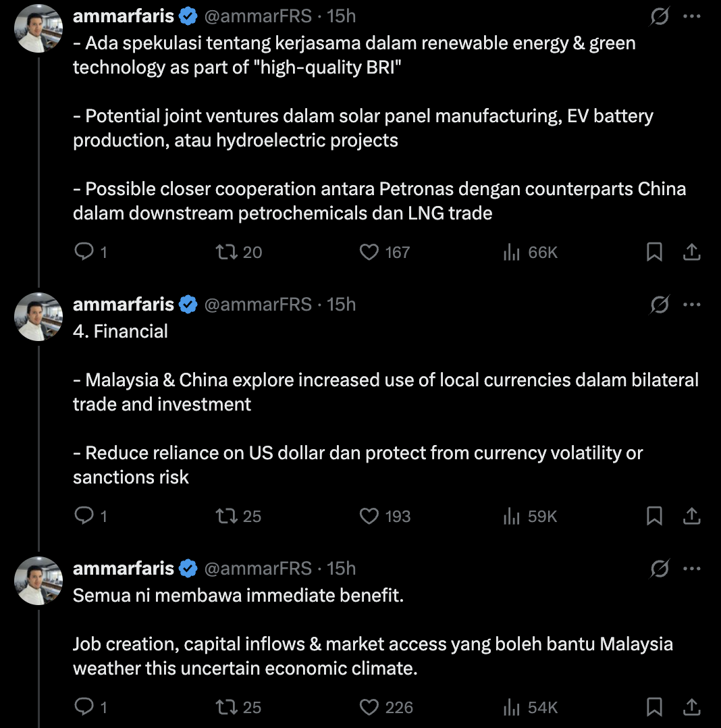
Task: Click the avatar on the immediate benefit tweet
Action: [x=40, y=581]
